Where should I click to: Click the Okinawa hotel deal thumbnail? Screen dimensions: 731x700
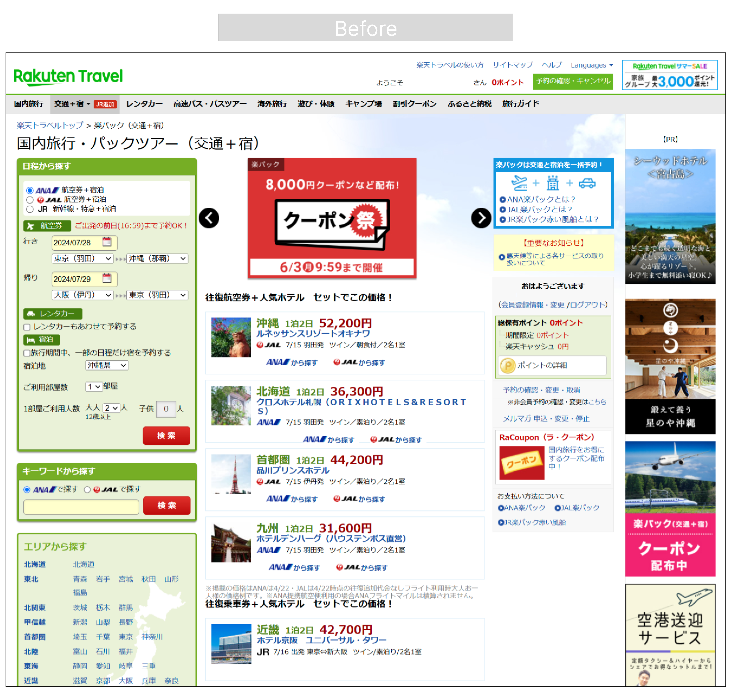tap(231, 337)
